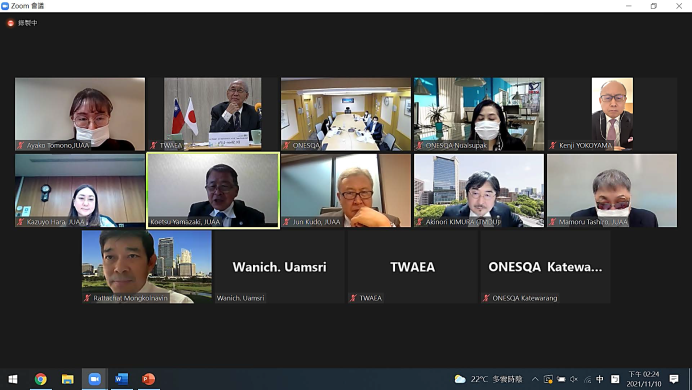Select the Wanich. Uamsri participant tile
Image resolution: width=692 pixels, height=390 pixels.
279,266
